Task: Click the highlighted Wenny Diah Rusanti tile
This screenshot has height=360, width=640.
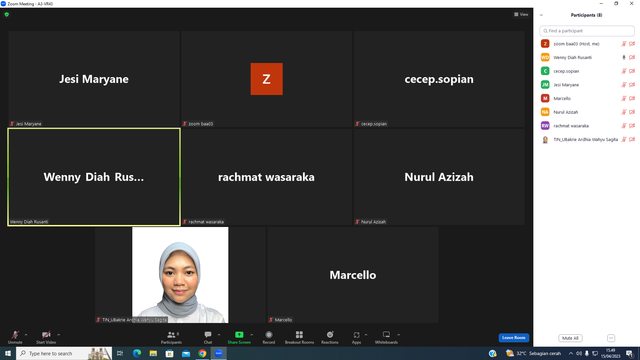Action: point(94,177)
